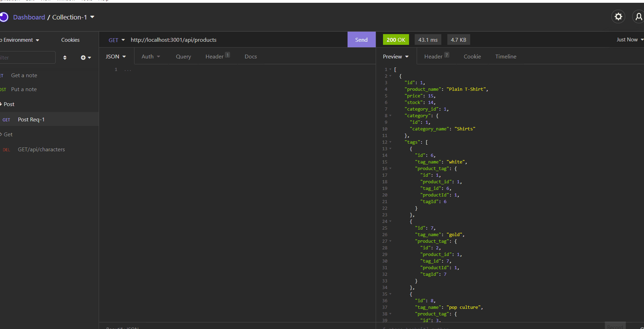Select the GET/api/characters request

(x=41, y=150)
